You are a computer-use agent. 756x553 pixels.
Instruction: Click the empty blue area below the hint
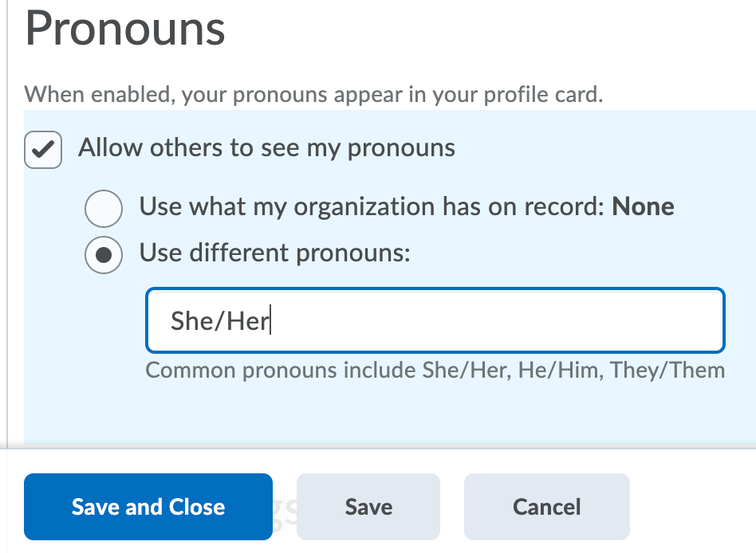[383, 414]
